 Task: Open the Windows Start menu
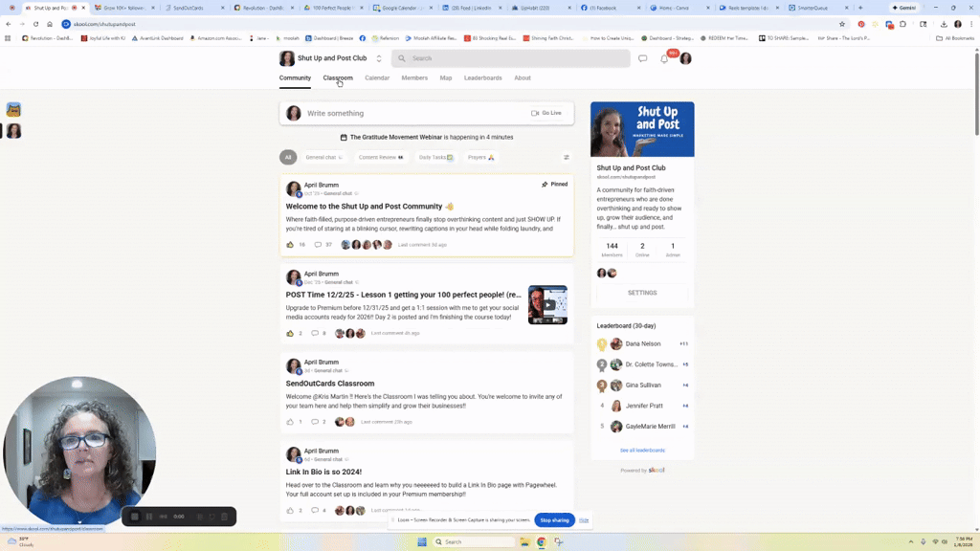(422, 541)
